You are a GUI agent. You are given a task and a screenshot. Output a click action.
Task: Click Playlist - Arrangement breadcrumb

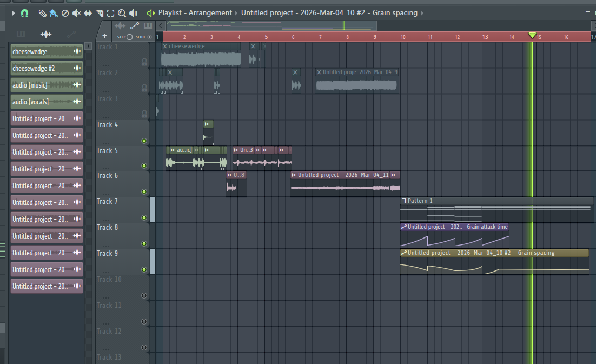(x=195, y=12)
